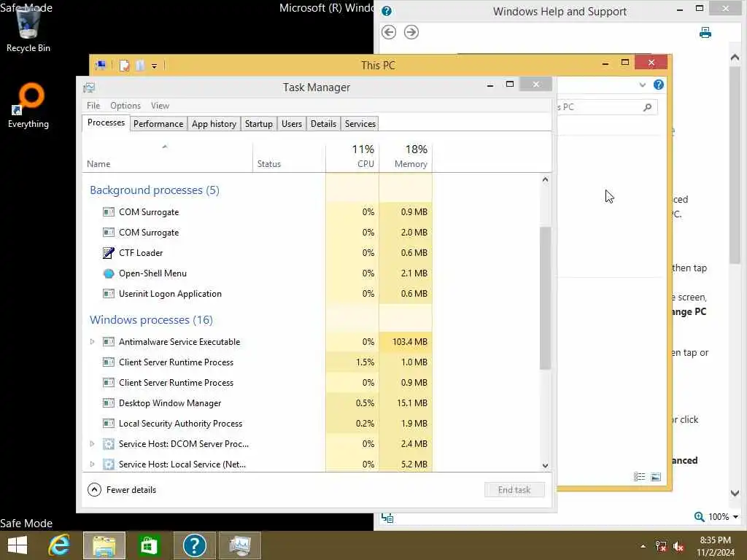Sort processes by Name column header

pyautogui.click(x=167, y=156)
